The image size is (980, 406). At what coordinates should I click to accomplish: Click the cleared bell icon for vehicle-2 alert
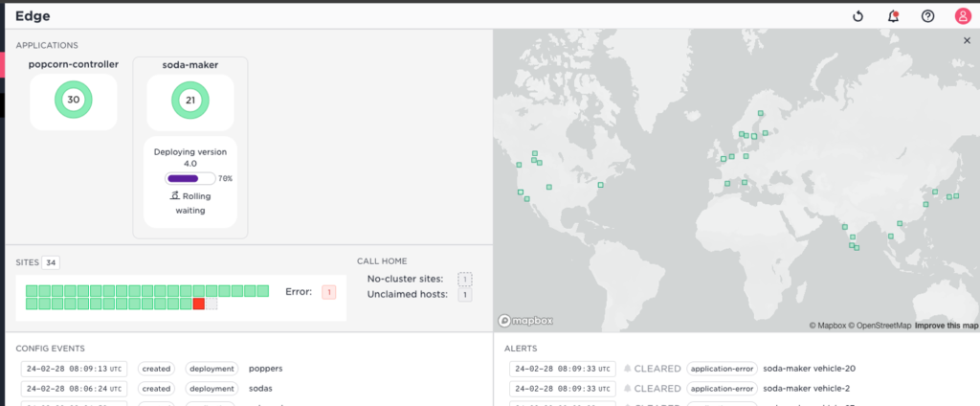pos(628,388)
